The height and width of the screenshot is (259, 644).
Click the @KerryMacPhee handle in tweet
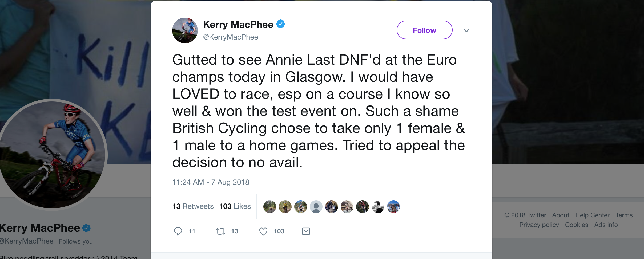point(231,37)
